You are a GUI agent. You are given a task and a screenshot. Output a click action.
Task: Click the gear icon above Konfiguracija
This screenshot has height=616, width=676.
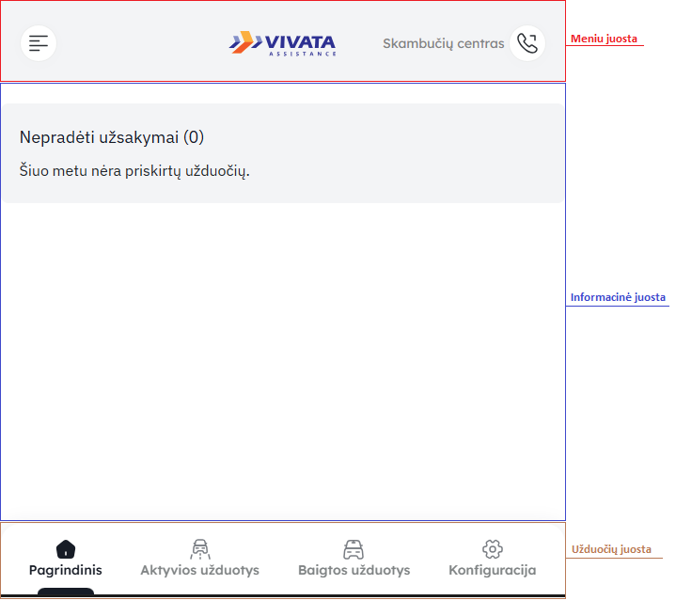pyautogui.click(x=492, y=548)
